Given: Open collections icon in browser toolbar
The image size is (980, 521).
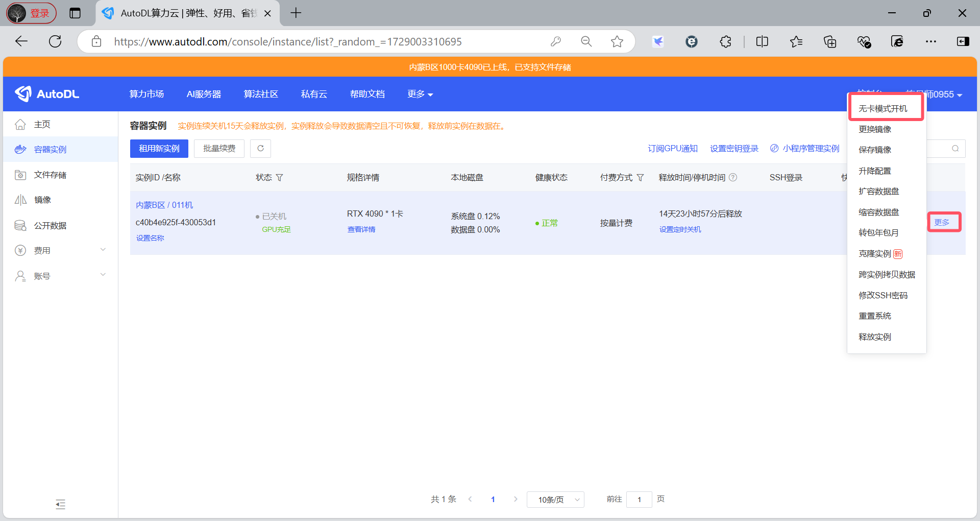Looking at the screenshot, I should coord(830,41).
